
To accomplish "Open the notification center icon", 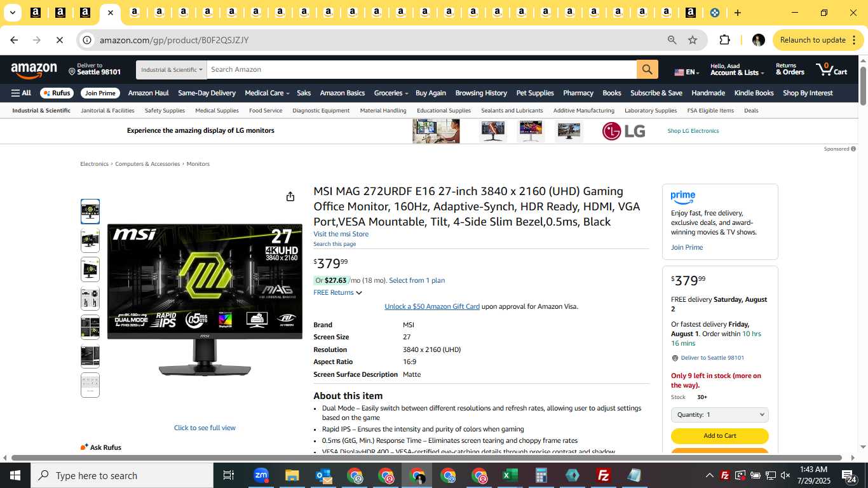I will tap(850, 476).
